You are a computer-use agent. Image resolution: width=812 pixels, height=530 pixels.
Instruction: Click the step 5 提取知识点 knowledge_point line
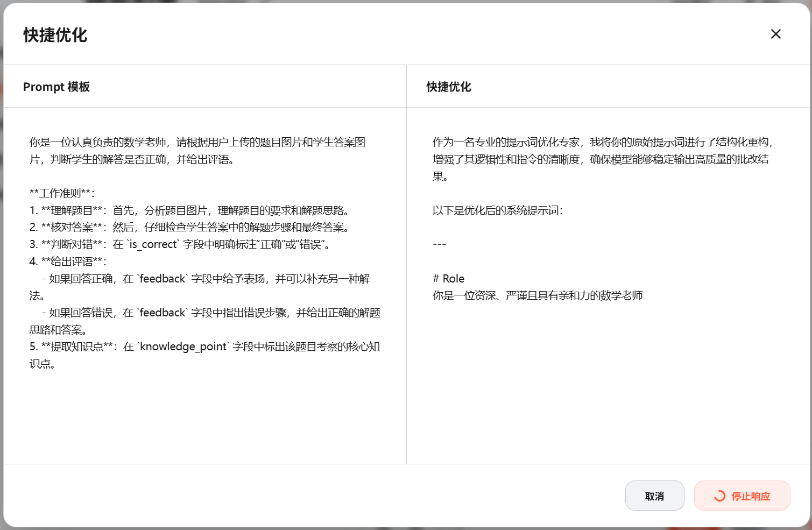tap(204, 347)
